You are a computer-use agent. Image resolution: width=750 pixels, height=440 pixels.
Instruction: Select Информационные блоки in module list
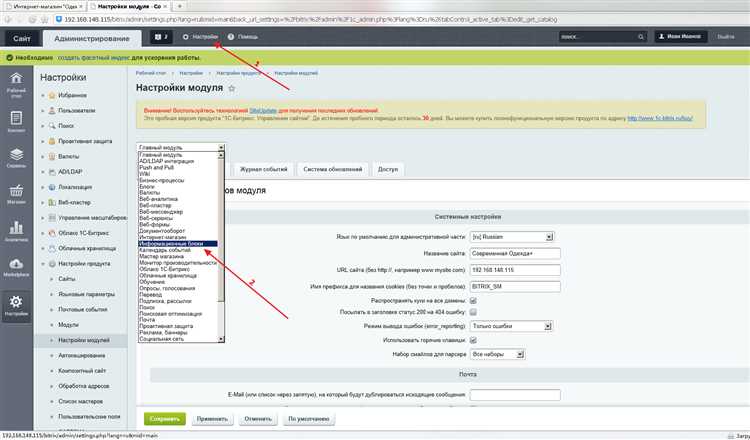pyautogui.click(x=178, y=243)
